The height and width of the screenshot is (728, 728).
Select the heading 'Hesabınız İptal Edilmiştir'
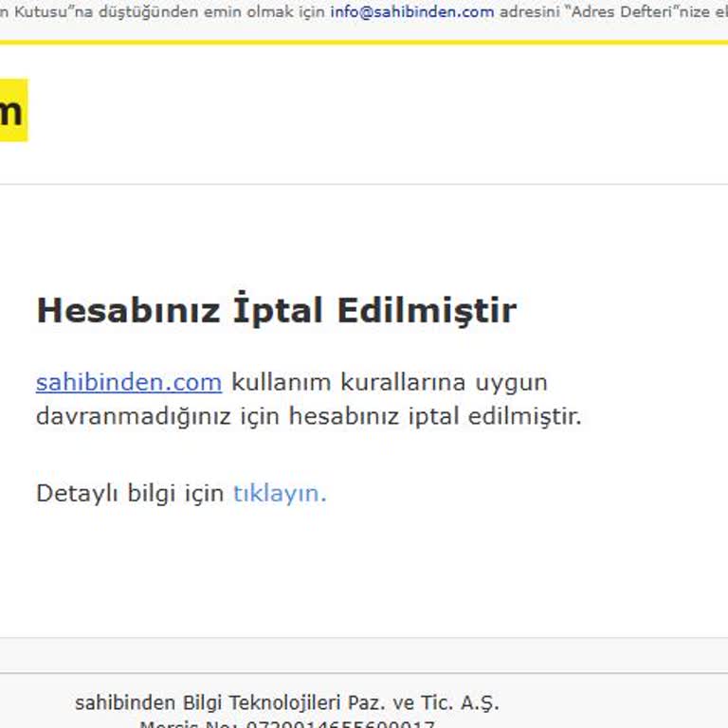tap(276, 310)
